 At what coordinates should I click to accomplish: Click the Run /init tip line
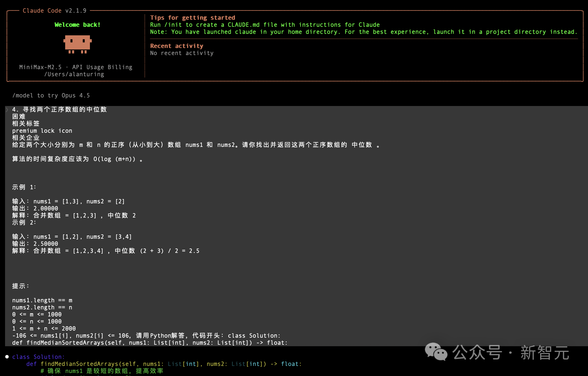coord(265,25)
